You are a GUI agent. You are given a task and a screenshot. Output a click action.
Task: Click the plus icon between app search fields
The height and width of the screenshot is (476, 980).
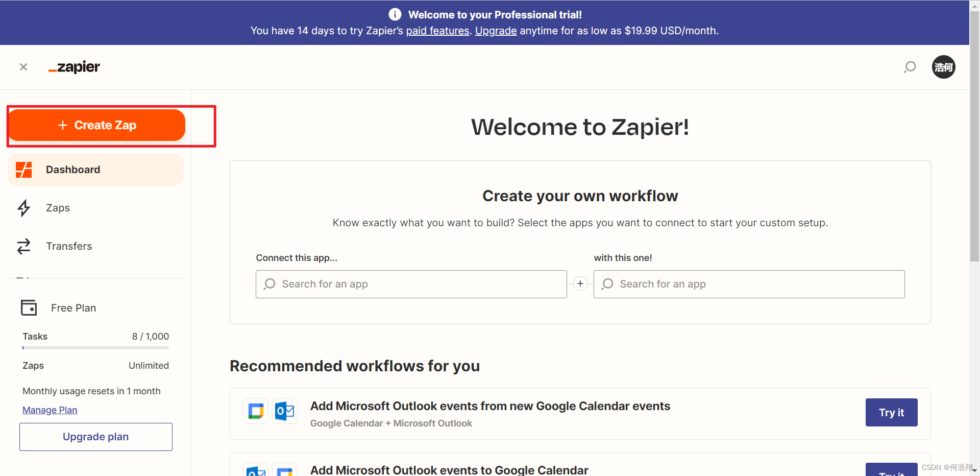click(x=580, y=283)
